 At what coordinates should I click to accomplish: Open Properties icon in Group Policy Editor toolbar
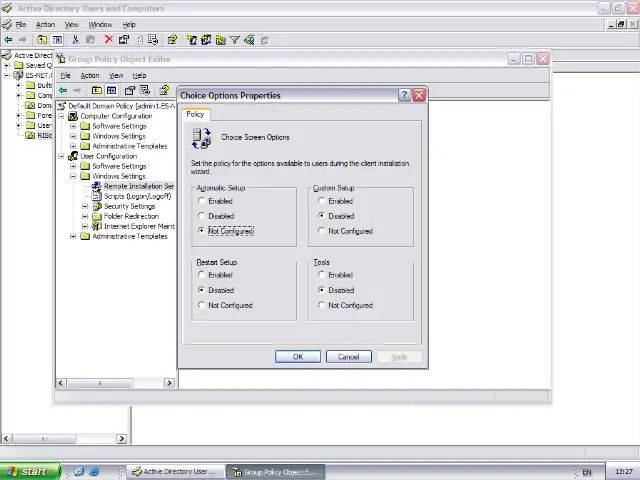pos(130,90)
